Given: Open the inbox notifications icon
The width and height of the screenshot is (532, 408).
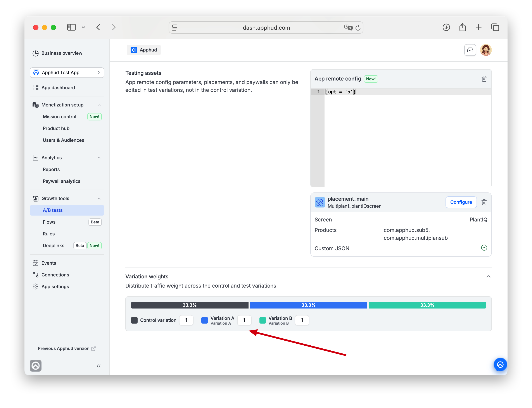Looking at the screenshot, I should click(x=470, y=50).
